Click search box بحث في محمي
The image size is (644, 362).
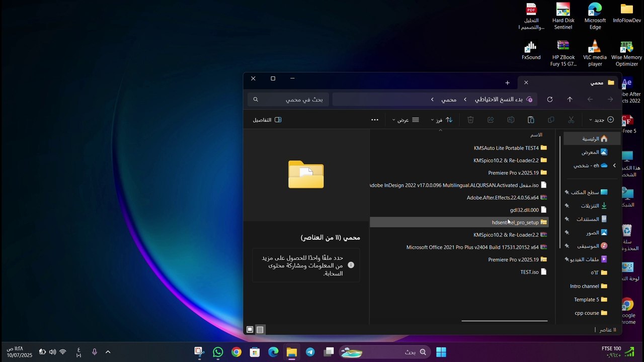289,100
